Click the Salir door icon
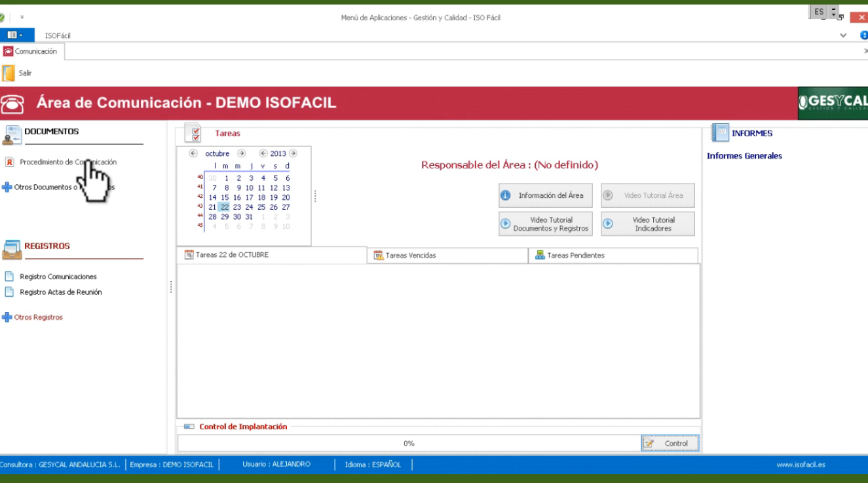Screen dimensions: 868x483 tap(9, 73)
